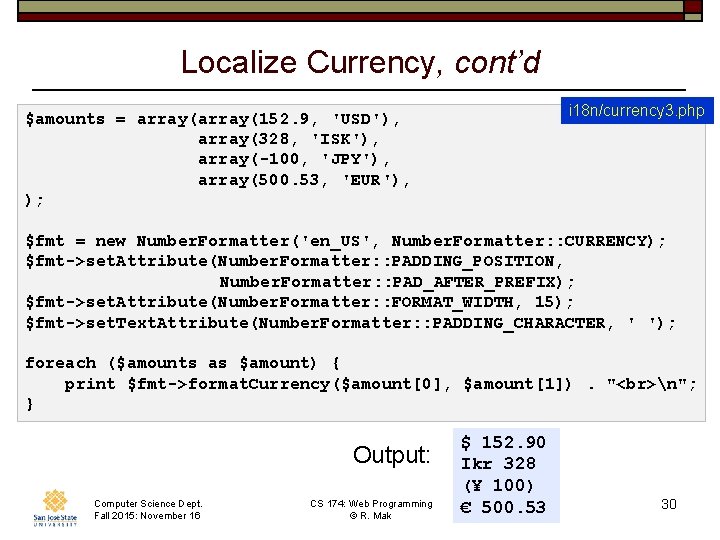Click the line array(500.53, 'EUR')
The height and width of the screenshot is (540, 720).
point(304,180)
